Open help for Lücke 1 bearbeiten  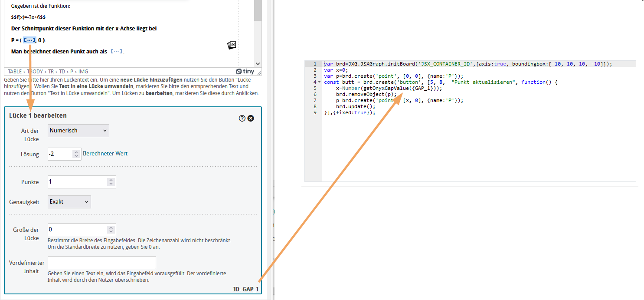[x=242, y=118]
